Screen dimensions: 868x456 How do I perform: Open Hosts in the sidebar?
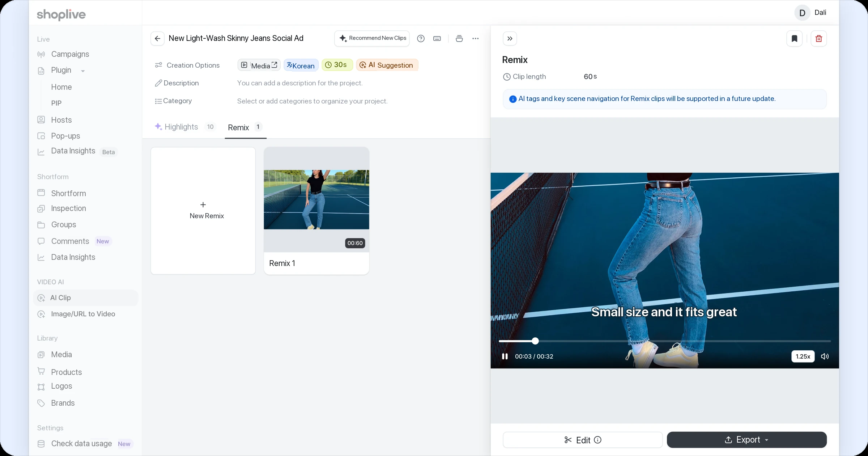pos(61,120)
